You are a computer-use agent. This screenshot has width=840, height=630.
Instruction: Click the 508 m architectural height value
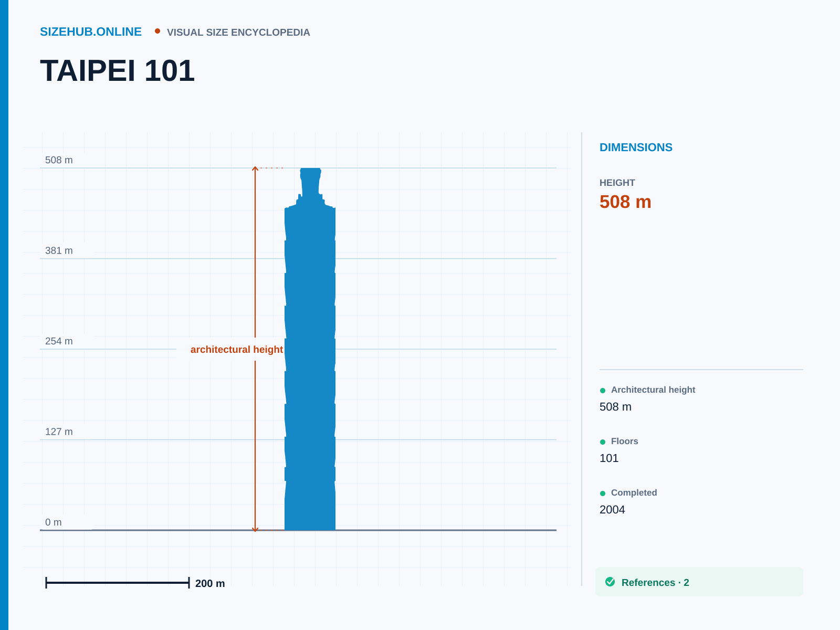coord(615,407)
